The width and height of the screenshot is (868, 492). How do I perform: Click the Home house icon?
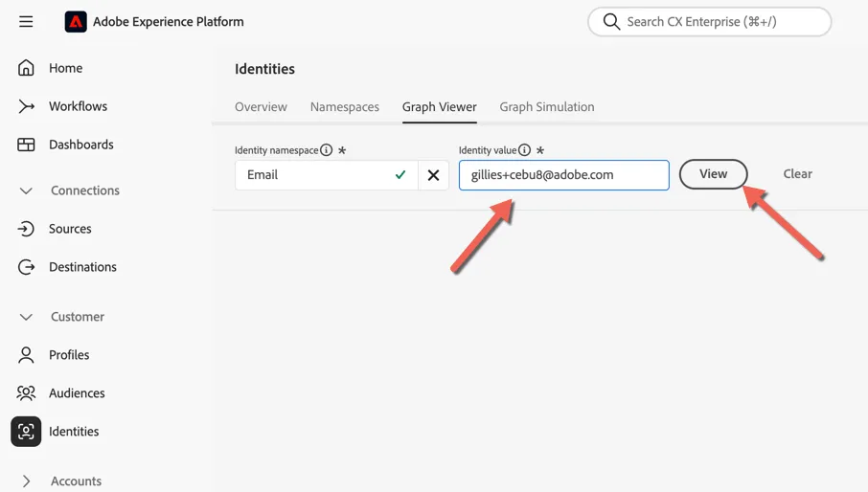(x=26, y=68)
